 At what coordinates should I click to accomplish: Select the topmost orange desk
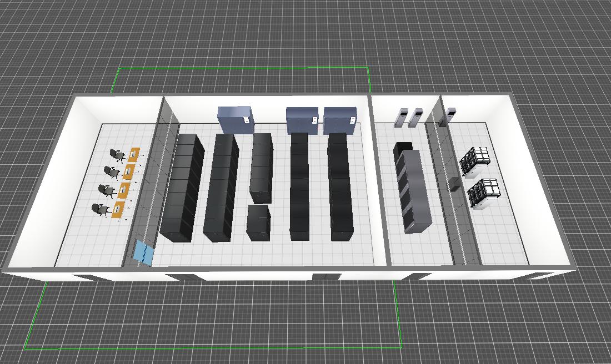(x=133, y=154)
